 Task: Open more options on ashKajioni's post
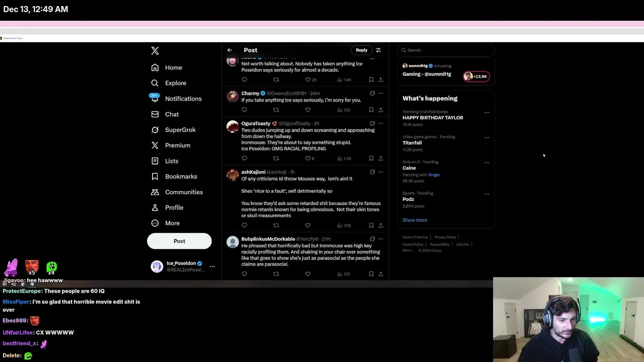pos(381,172)
